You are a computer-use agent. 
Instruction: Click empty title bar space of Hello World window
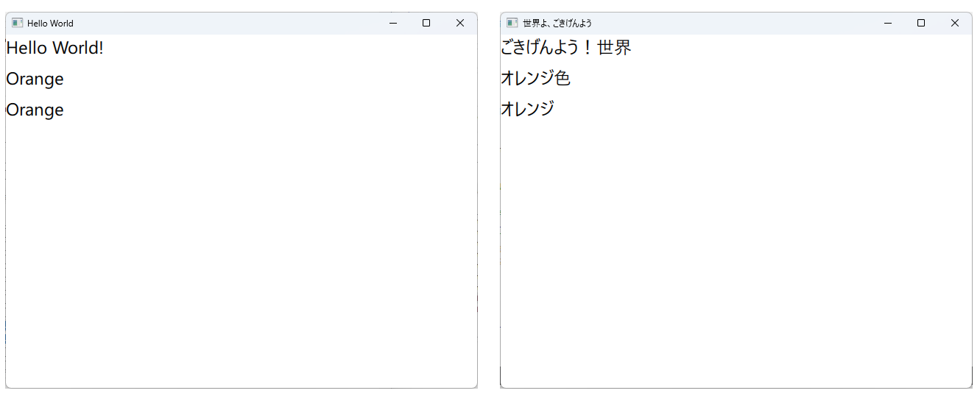coord(221,23)
